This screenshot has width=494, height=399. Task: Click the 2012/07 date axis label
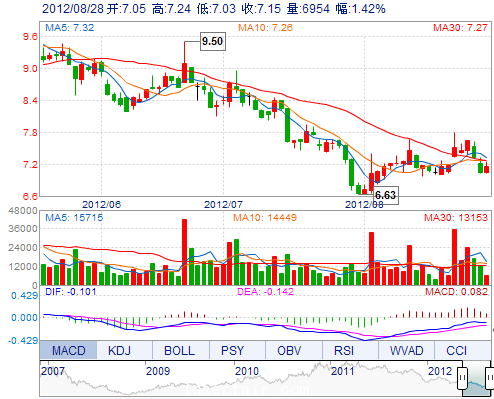pos(223,204)
